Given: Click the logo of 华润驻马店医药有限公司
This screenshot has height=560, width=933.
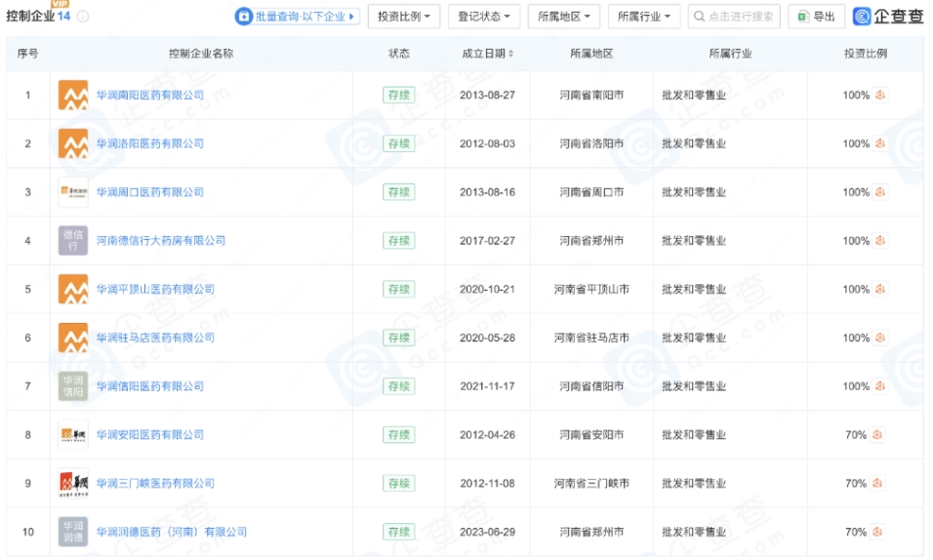Looking at the screenshot, I should 73,338.
